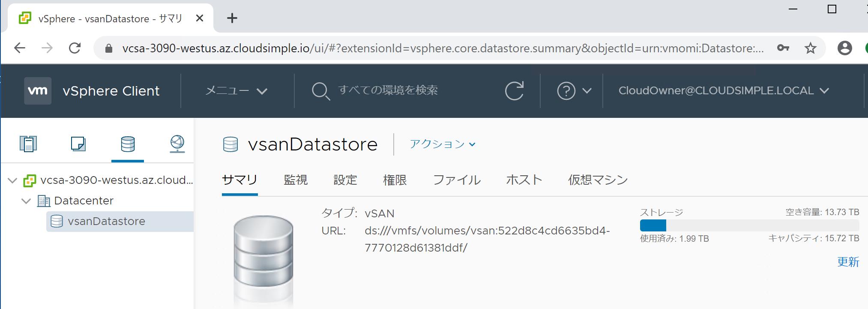Open the help question mark icon
The image size is (868, 309).
point(566,91)
